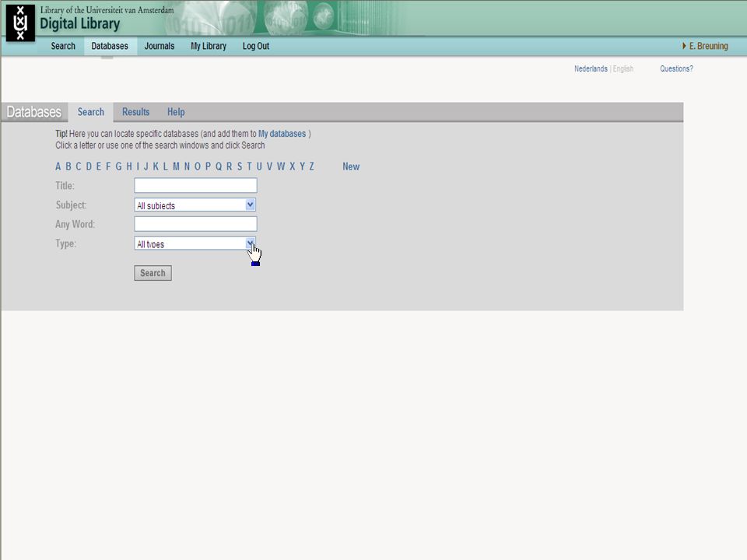
Task: Browse databases starting with letter W
Action: click(x=281, y=166)
